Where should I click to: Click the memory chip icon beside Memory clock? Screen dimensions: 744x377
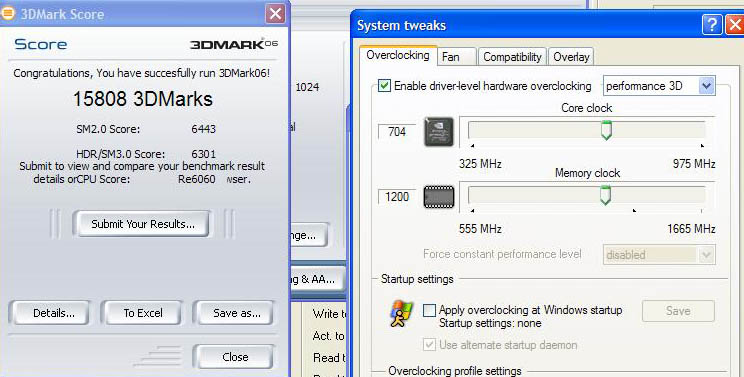[439, 197]
